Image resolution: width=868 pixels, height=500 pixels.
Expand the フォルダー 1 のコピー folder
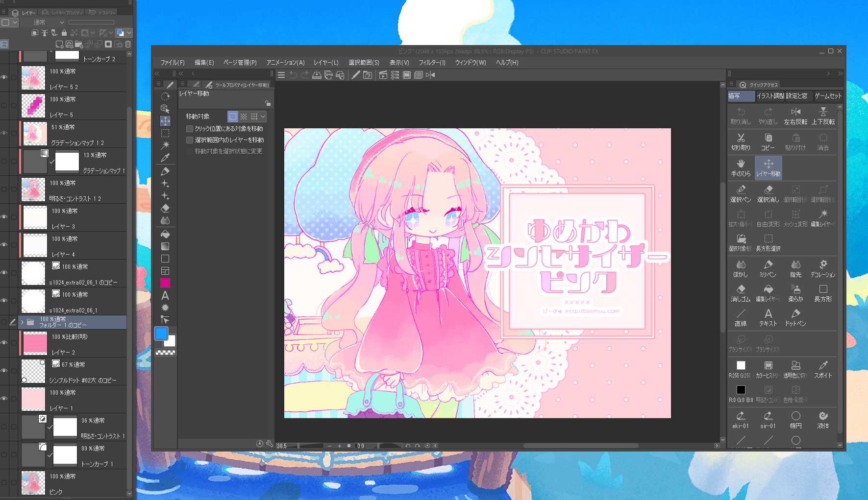22,322
